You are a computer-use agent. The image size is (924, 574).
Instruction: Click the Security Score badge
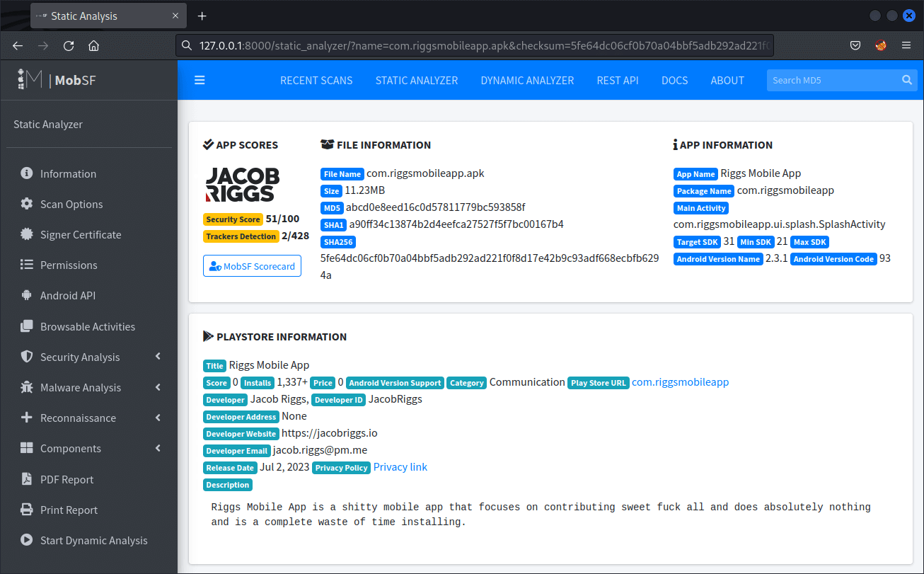(233, 219)
